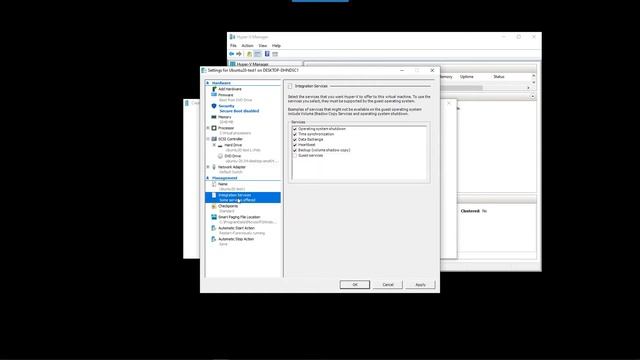This screenshot has height=360, width=640.
Task: Click the Forward arrow in Hyper-V Manager toolbar
Action: pyautogui.click(x=239, y=54)
